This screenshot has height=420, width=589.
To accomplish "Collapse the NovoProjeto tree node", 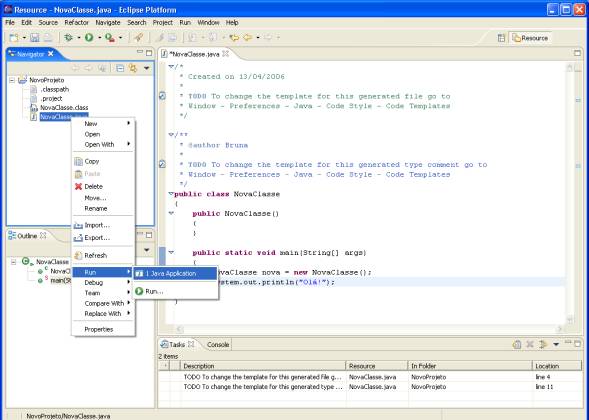I will [x=12, y=80].
